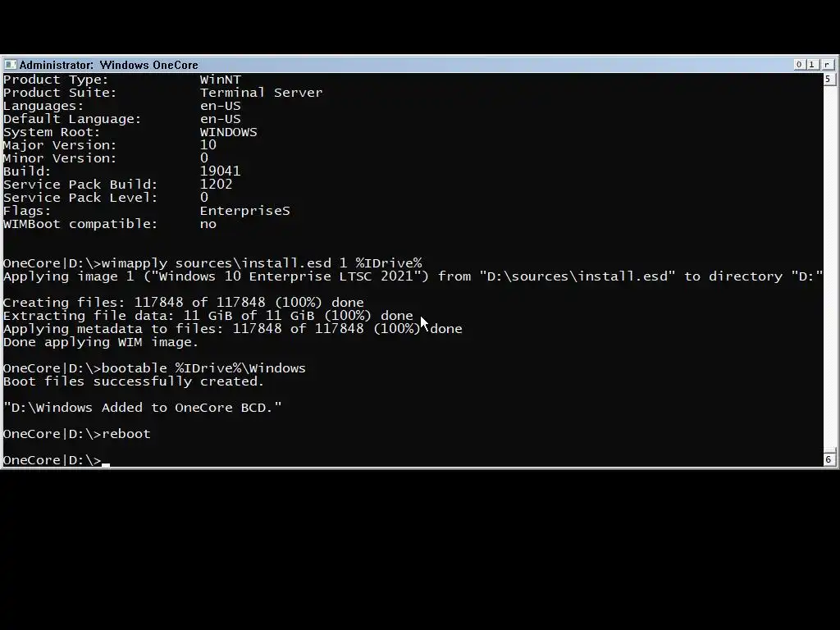Click the scroll down arrow of the console scrollbar
Screen dimensions: 840x630
829,459
